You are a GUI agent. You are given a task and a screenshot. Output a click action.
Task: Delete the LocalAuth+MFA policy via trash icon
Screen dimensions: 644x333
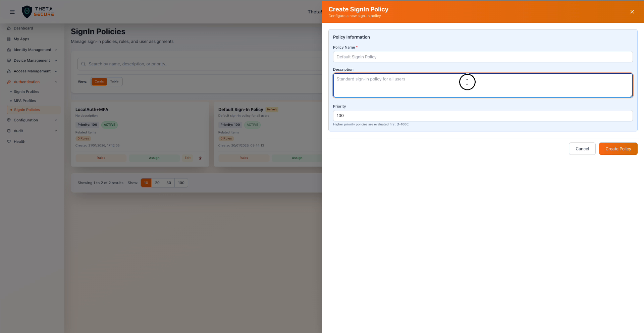(x=200, y=158)
